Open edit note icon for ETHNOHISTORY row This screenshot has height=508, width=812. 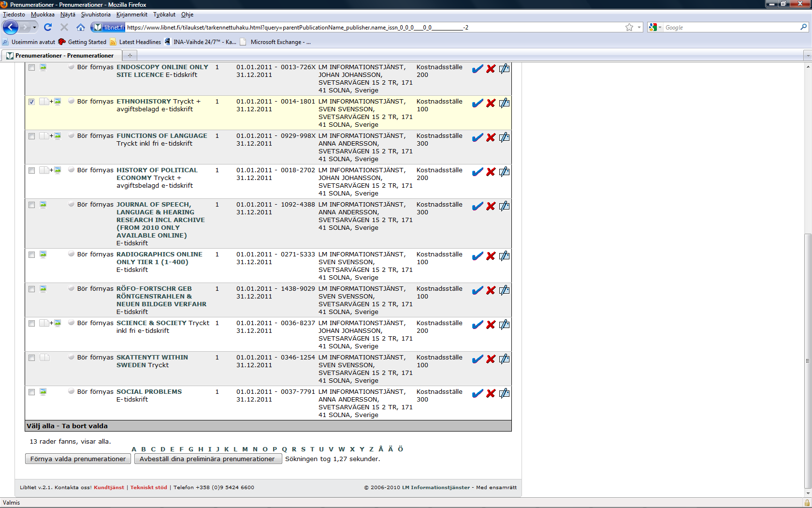(x=504, y=103)
